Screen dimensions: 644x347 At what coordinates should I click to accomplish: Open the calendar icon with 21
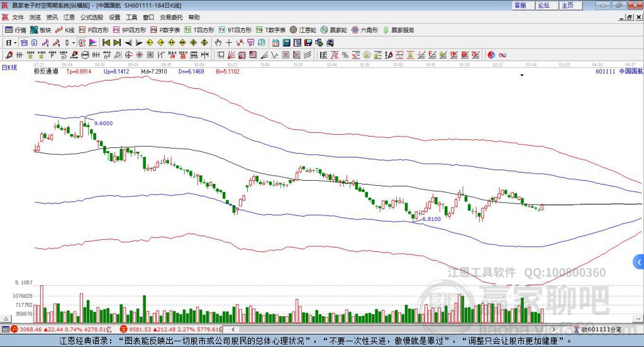(275, 43)
